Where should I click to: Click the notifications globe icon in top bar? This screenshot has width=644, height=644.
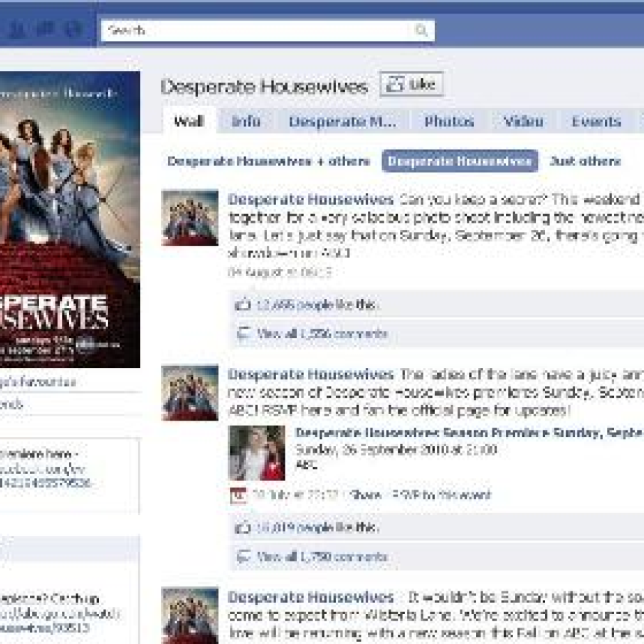click(74, 29)
